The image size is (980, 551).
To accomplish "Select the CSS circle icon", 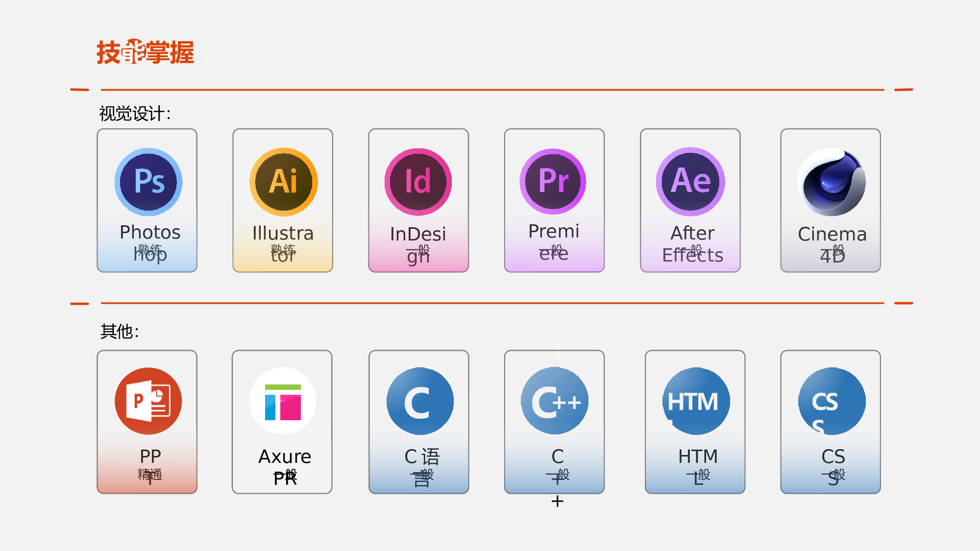I will point(832,401).
